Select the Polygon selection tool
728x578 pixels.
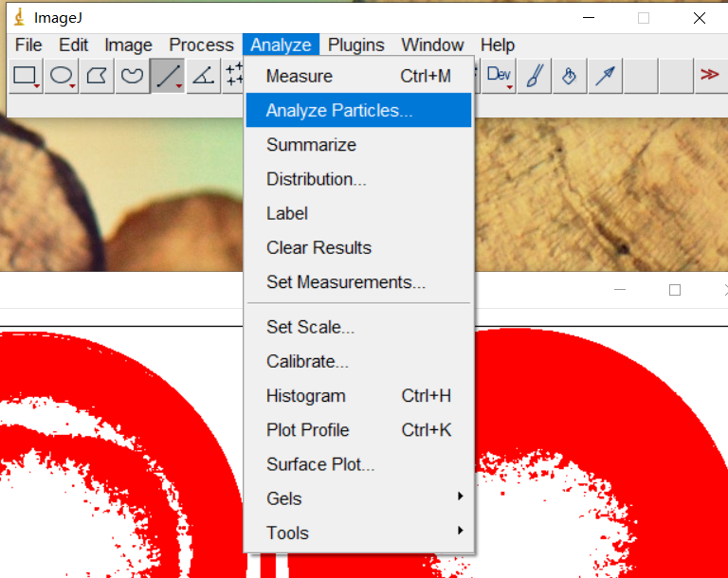(97, 76)
